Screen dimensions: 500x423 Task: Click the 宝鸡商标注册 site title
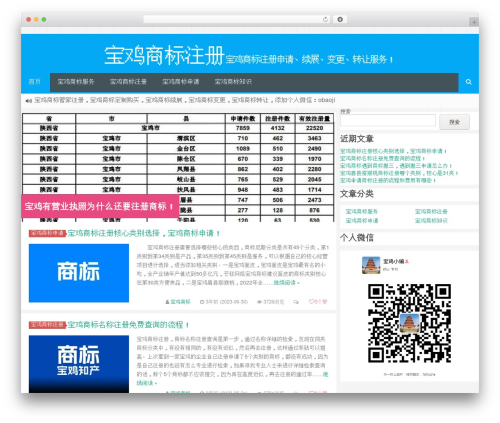164,55
